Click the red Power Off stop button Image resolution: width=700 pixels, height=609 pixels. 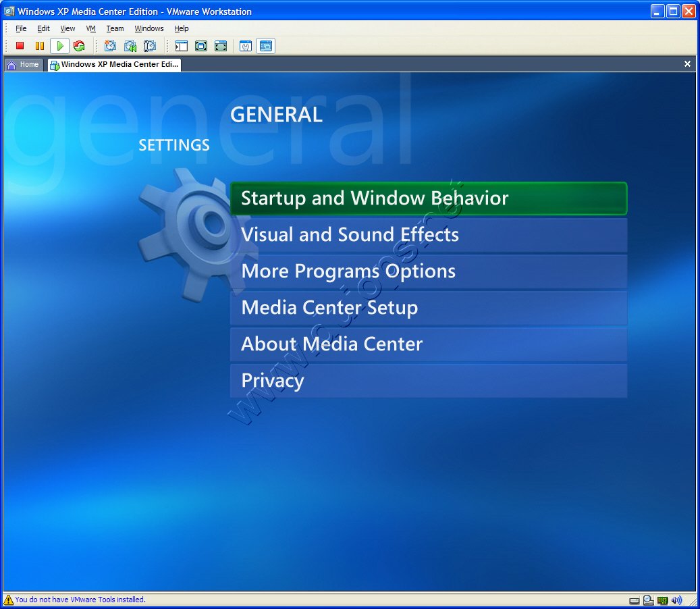(20, 45)
